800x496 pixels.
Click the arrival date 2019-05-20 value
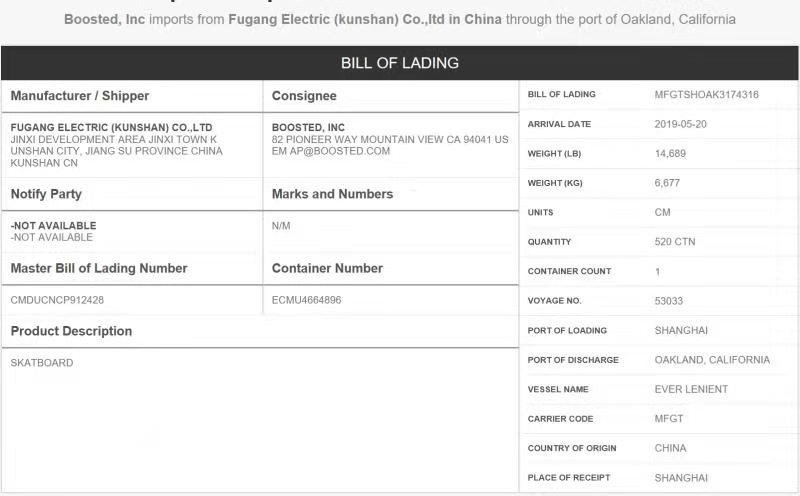pyautogui.click(x=680, y=124)
